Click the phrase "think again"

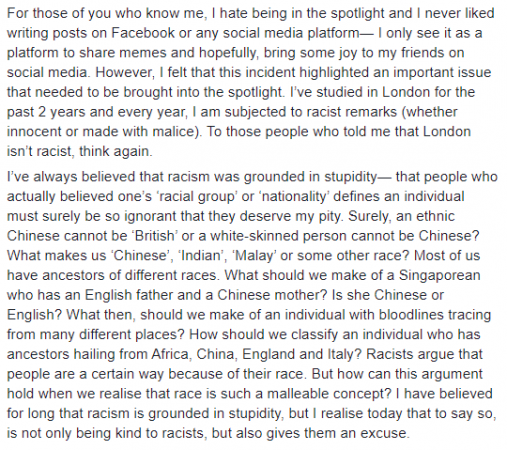(x=114, y=151)
